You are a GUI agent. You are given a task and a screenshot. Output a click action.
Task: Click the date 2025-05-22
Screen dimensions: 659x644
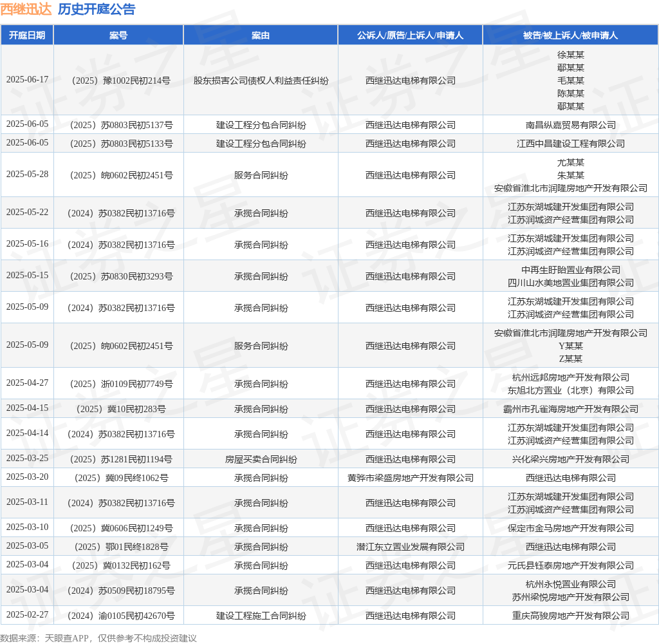point(27,212)
